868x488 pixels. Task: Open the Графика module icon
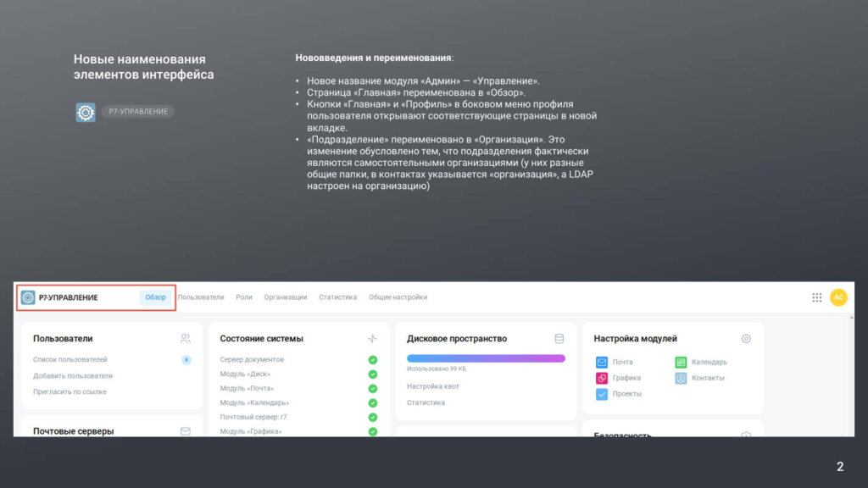click(602, 378)
